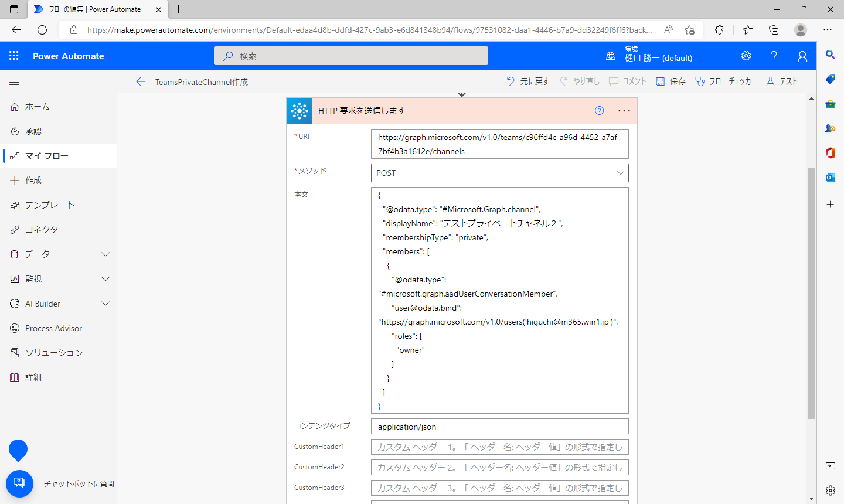Open browser extensions puzzle icon
Screen dimensions: 844x504
[719, 30]
